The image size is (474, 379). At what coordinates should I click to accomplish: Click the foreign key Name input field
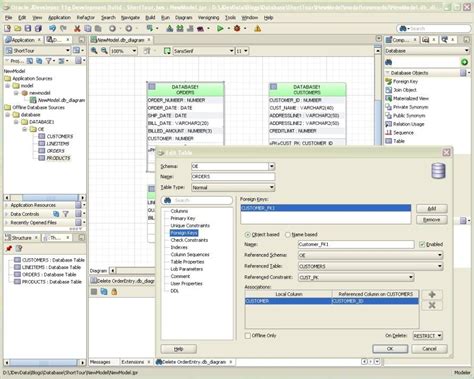click(x=356, y=244)
